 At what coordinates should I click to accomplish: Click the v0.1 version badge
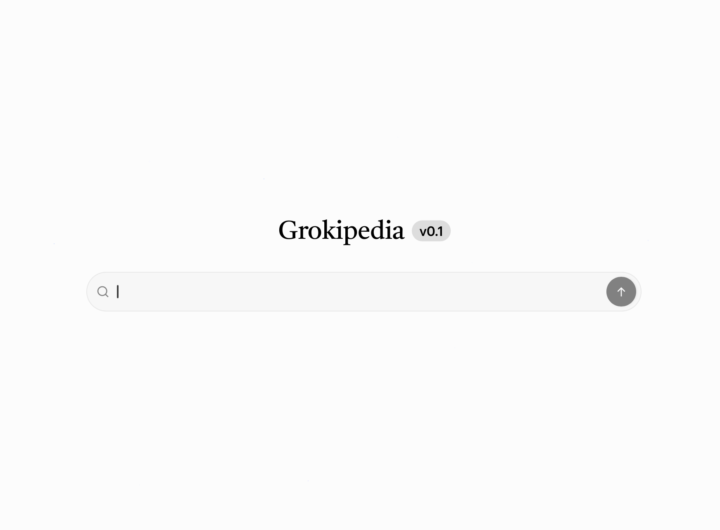coord(431,231)
